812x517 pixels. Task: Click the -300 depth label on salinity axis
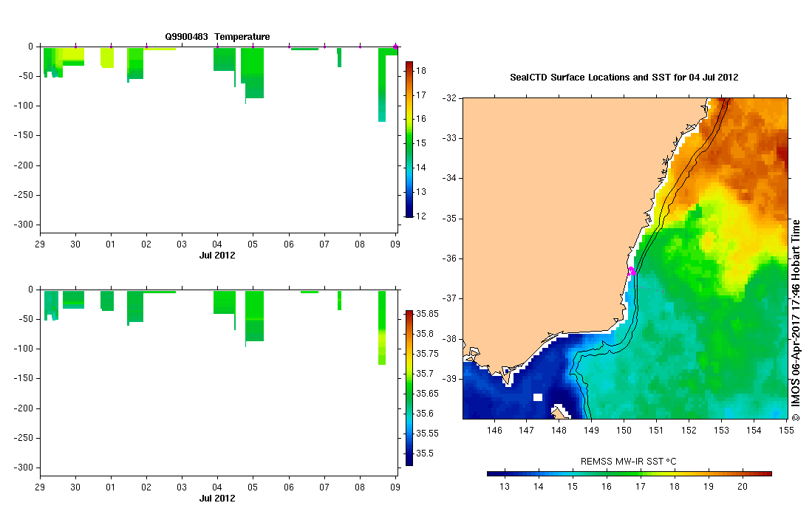[24, 468]
